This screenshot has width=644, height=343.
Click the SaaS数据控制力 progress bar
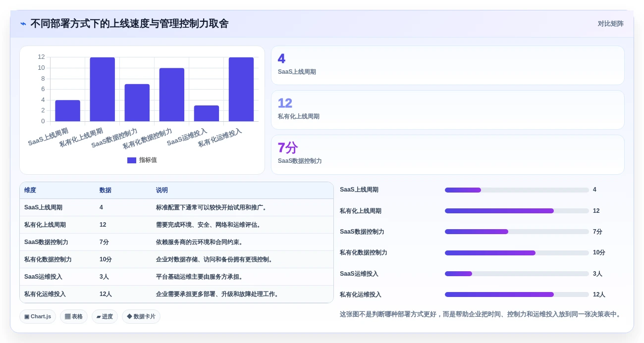[517, 232]
